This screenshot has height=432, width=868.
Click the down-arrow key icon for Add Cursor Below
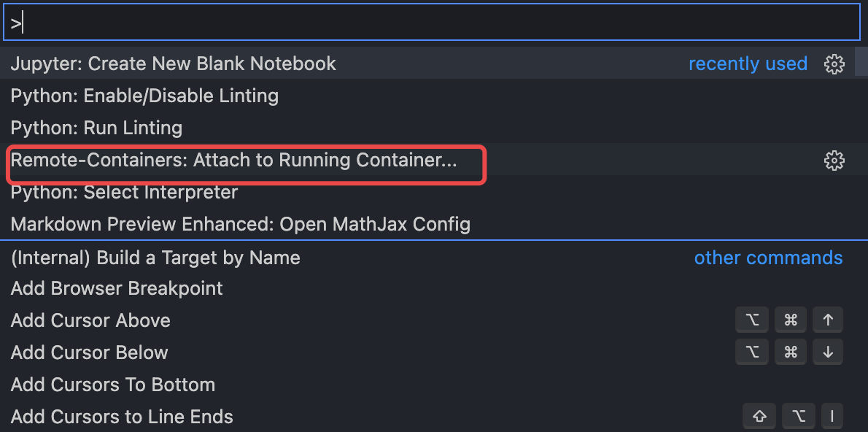(828, 352)
